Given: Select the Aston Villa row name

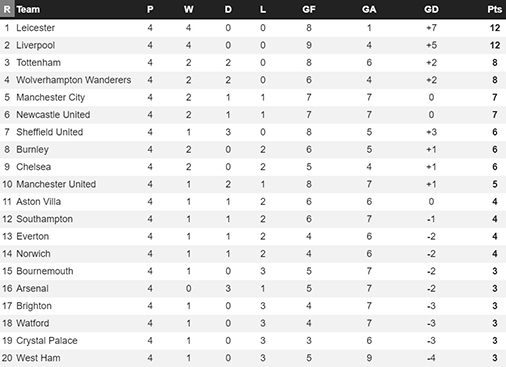Looking at the screenshot, I should (38, 202).
